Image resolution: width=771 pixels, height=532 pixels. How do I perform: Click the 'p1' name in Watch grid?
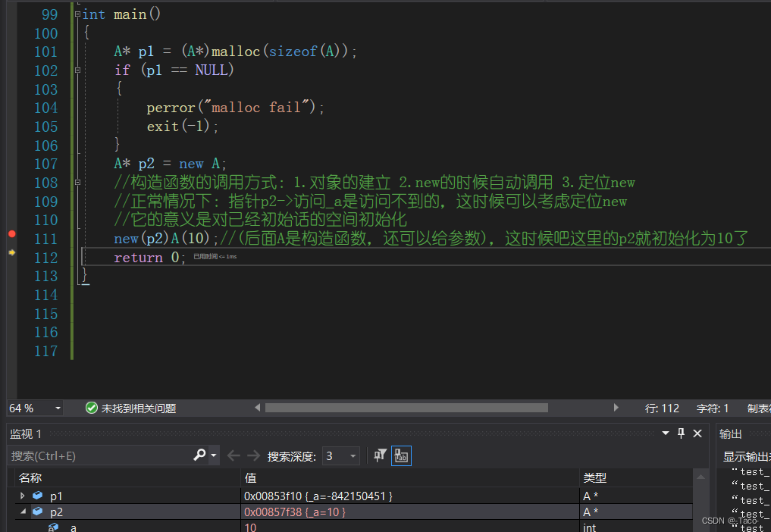[56, 496]
